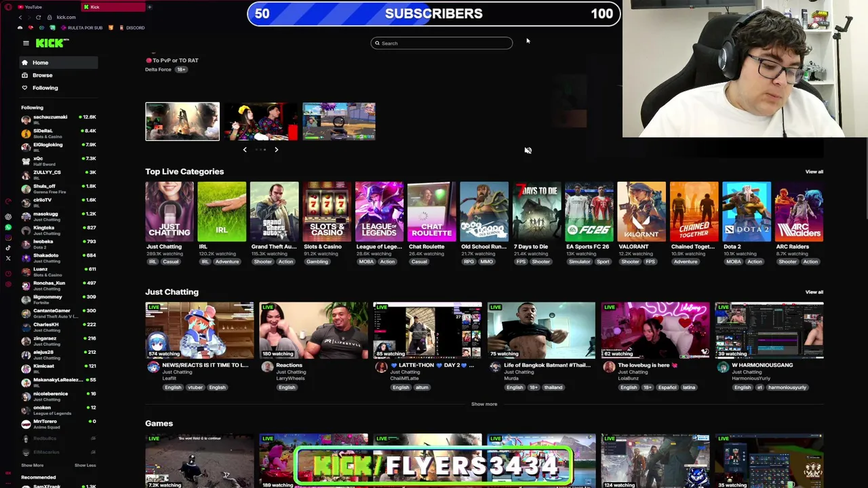Open the Grand Theft Auto category card
Image resolution: width=868 pixels, height=488 pixels.
tap(274, 211)
